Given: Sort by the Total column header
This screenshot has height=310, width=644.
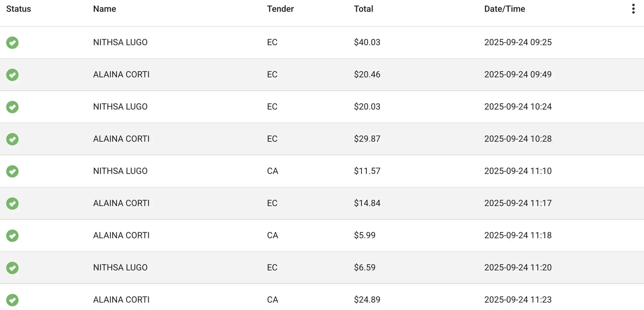Looking at the screenshot, I should tap(364, 9).
